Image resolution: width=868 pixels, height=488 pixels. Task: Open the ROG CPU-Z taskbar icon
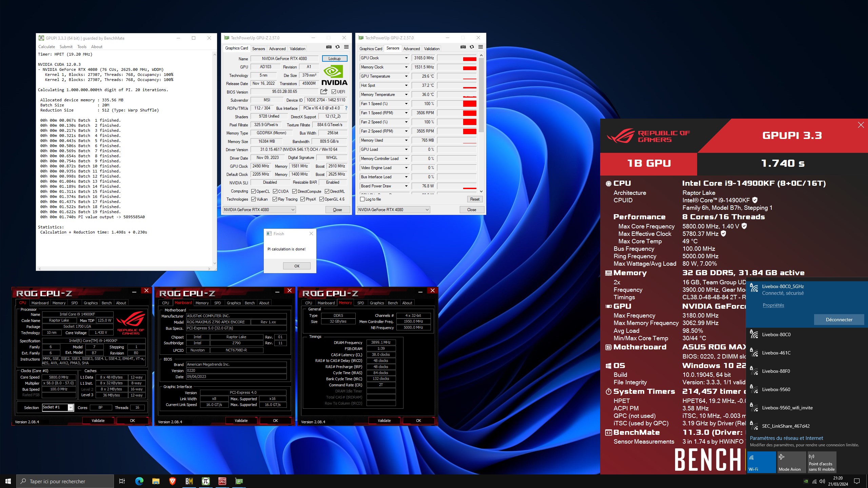click(x=222, y=481)
